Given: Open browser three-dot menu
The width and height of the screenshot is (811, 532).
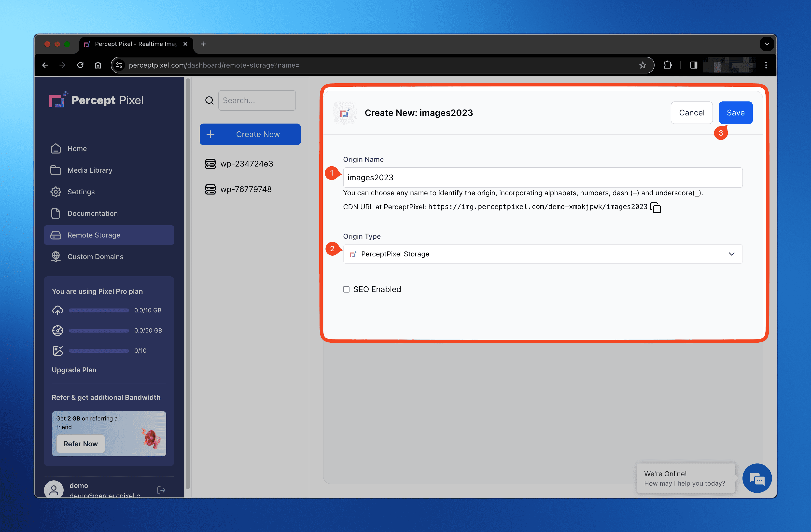Looking at the screenshot, I should (766, 65).
